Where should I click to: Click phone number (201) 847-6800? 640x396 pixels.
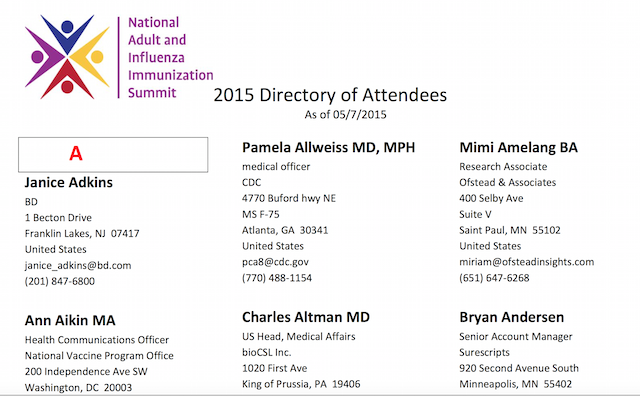pos(60,281)
